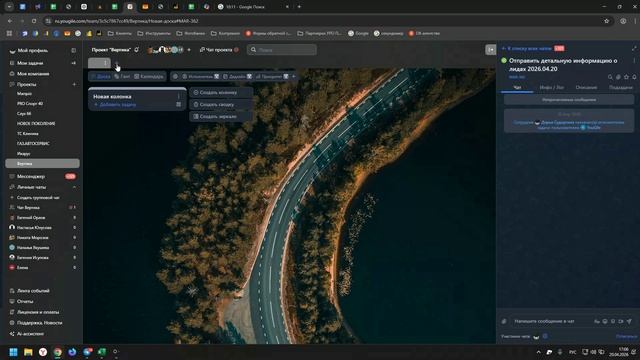Add another filter with plus icon
The height and width of the screenshot is (360, 640).
(293, 76)
